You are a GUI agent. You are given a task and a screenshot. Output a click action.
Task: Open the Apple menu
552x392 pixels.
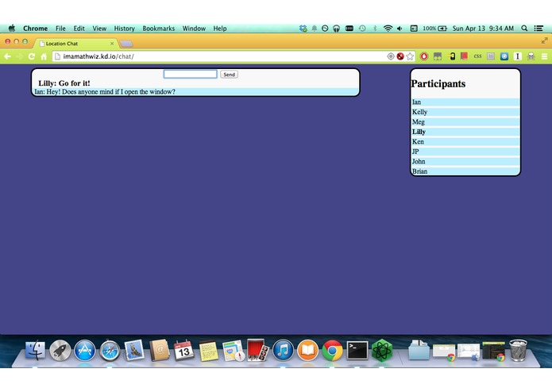click(12, 28)
